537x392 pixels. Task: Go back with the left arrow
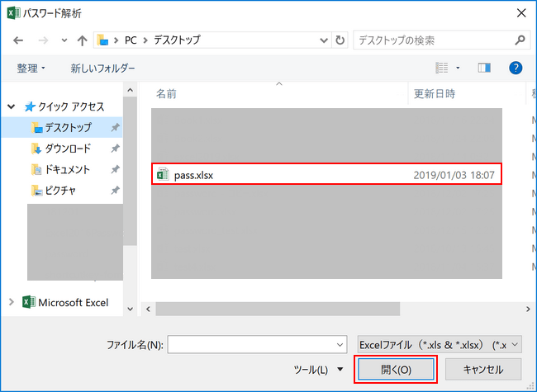pos(18,40)
